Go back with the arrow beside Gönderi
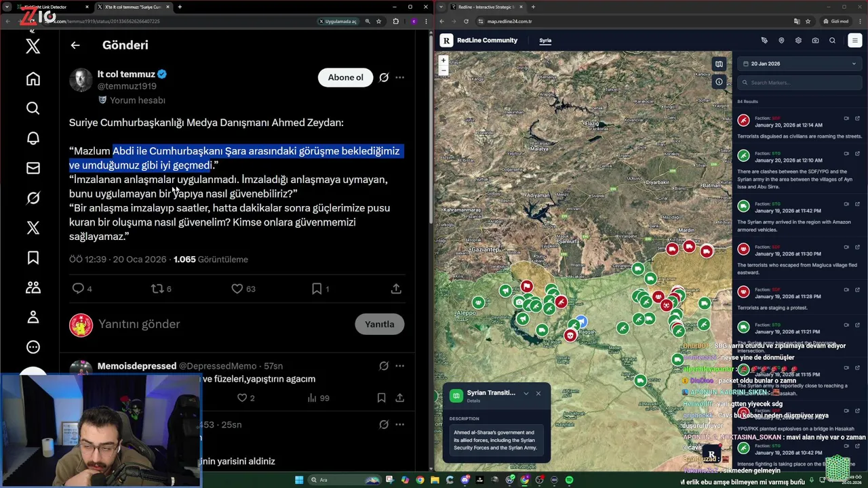 (x=75, y=45)
